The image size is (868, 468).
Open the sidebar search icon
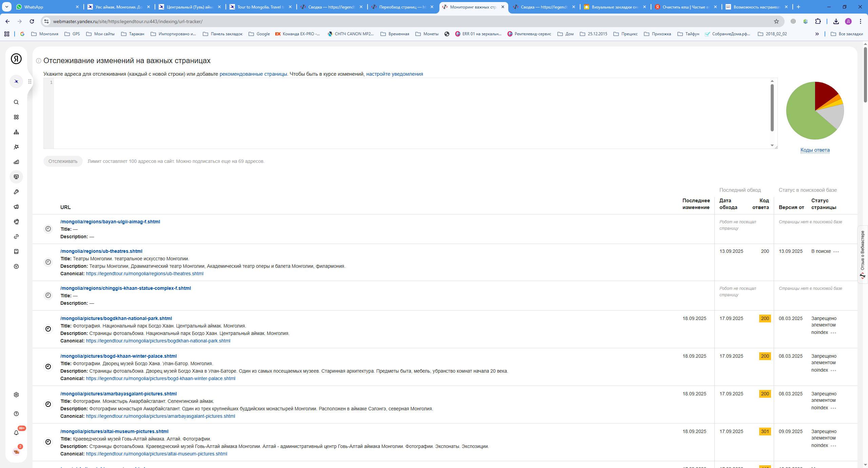click(x=16, y=102)
